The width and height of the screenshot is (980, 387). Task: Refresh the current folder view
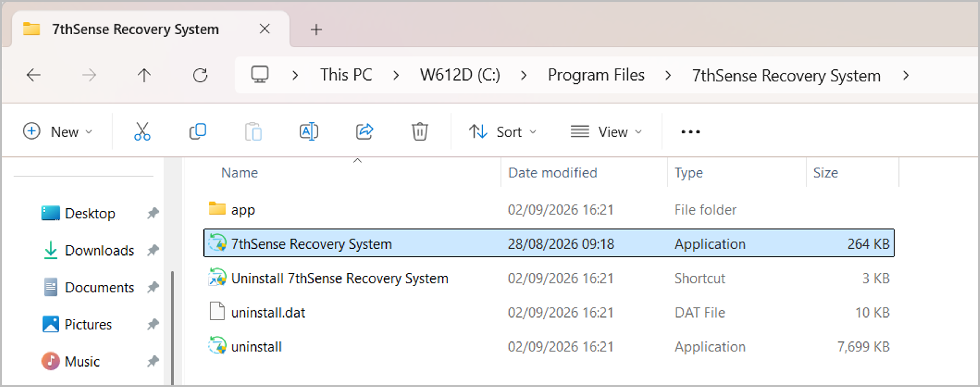click(200, 75)
